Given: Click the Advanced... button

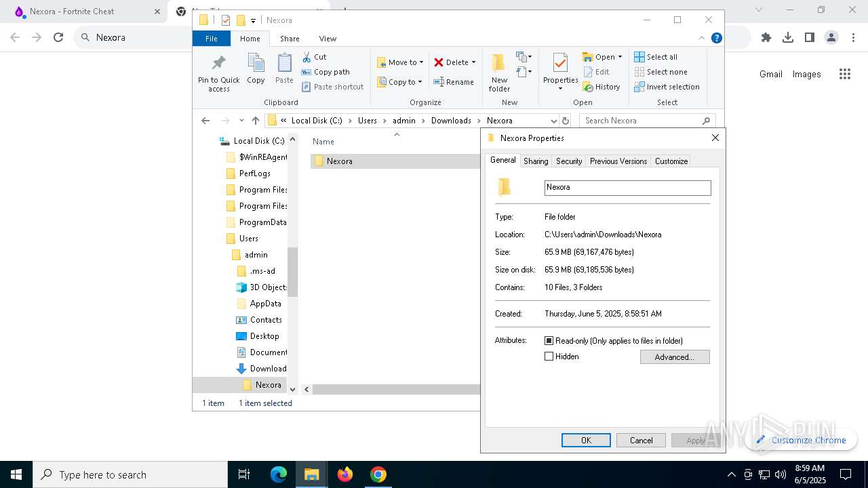Looking at the screenshot, I should tap(675, 357).
